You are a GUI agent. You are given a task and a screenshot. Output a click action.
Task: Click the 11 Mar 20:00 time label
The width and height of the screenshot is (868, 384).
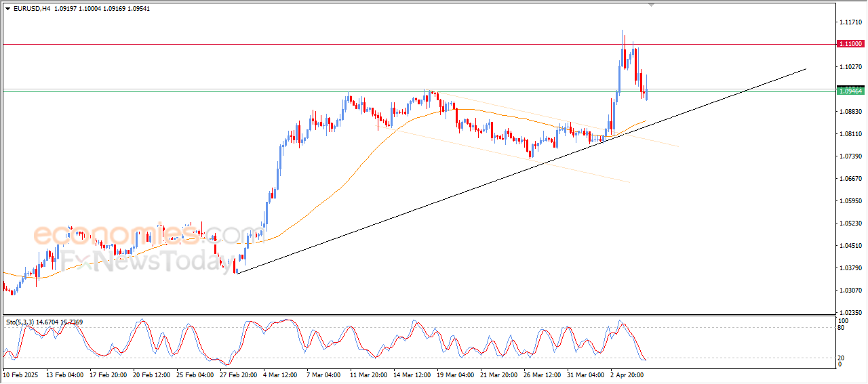coord(369,374)
